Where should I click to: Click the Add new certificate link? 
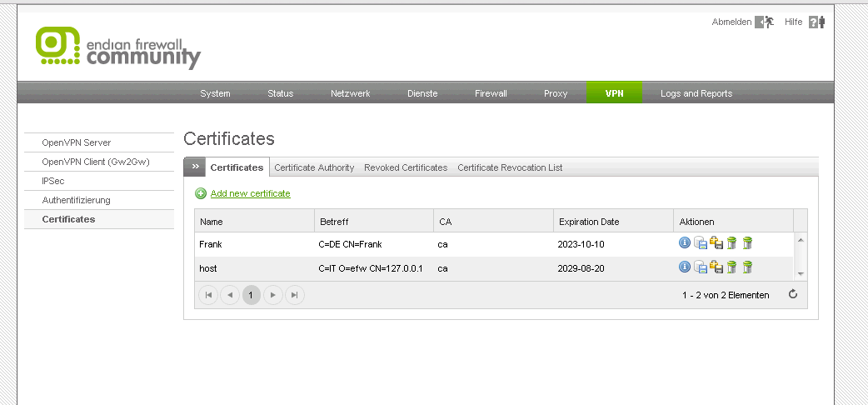pos(250,193)
